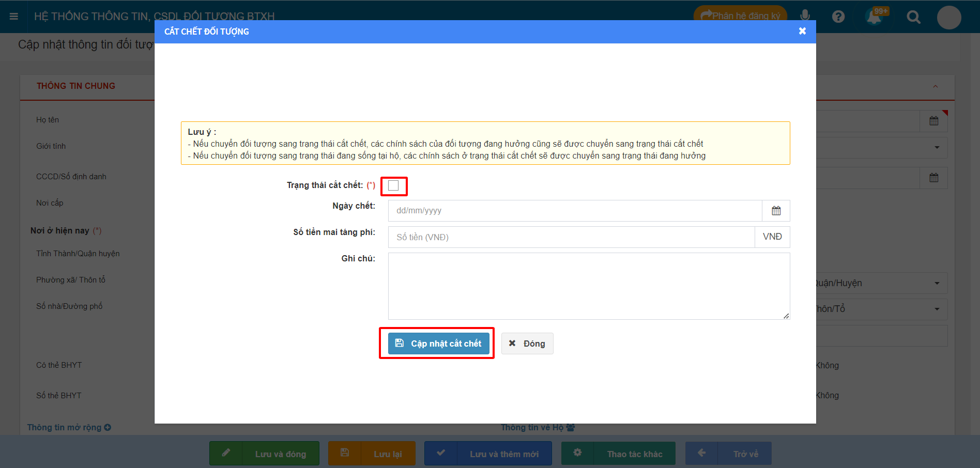Click the user avatar circle
The image size is (980, 468).
click(x=948, y=18)
